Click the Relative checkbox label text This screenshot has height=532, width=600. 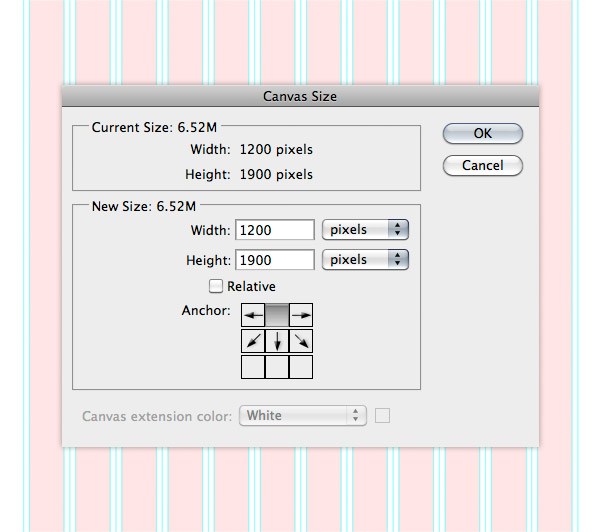pos(251,286)
